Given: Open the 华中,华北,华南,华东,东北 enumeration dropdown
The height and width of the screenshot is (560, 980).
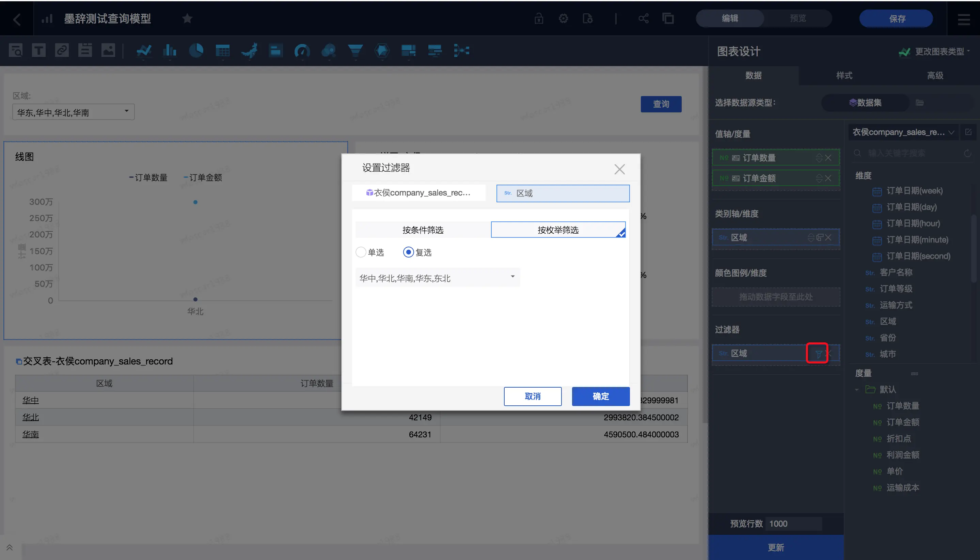Looking at the screenshot, I should pos(437,278).
